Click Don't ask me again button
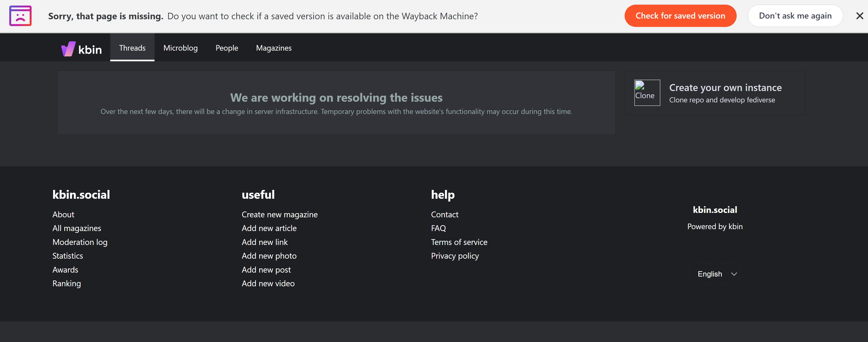 click(x=795, y=16)
